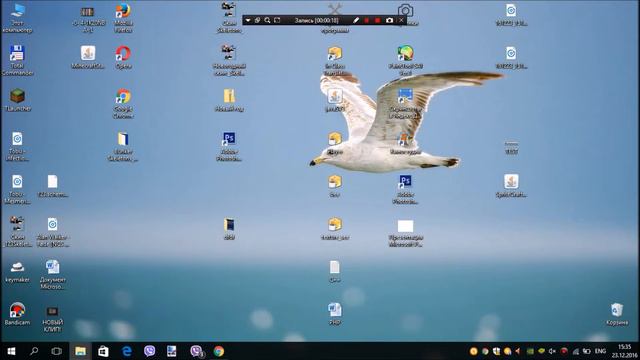Click the window-select icon in recording toolbar

point(258,20)
